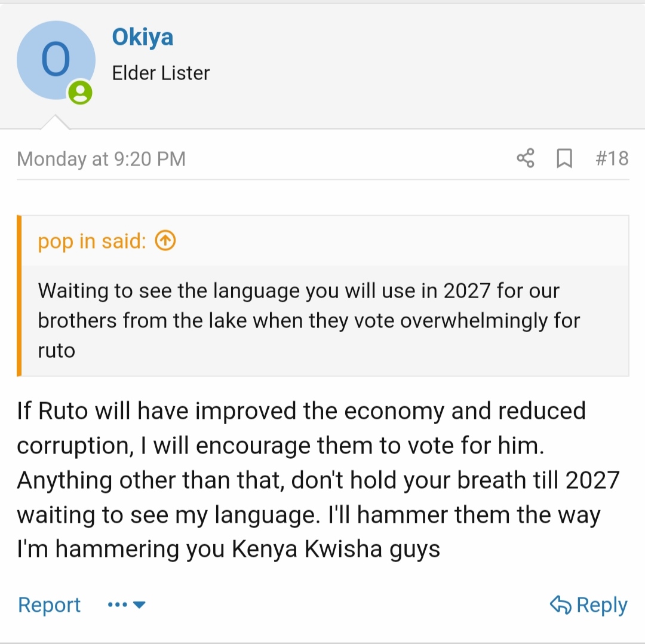Click the share post icon
Viewport: 645px width, 644px height.
point(526,158)
